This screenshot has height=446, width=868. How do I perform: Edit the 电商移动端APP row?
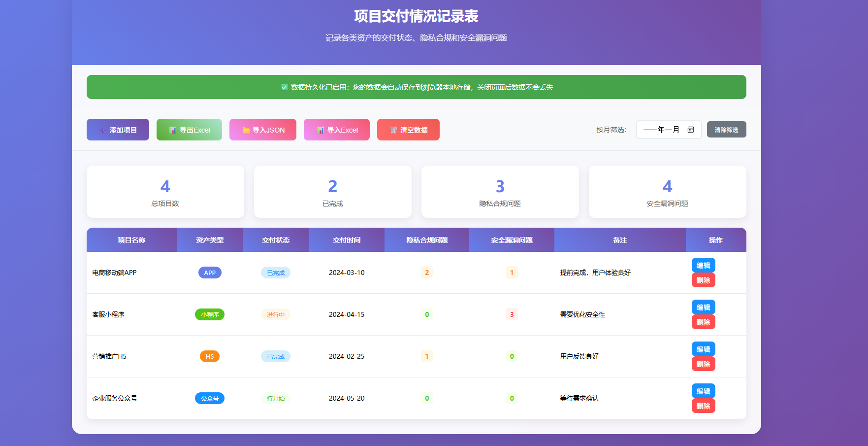pos(703,265)
